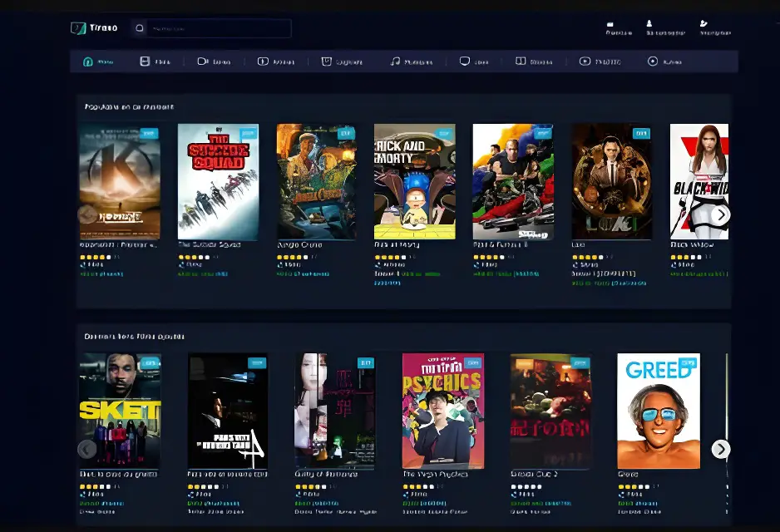
Task: Open the Jungle Cruise poster
Action: coord(316,182)
